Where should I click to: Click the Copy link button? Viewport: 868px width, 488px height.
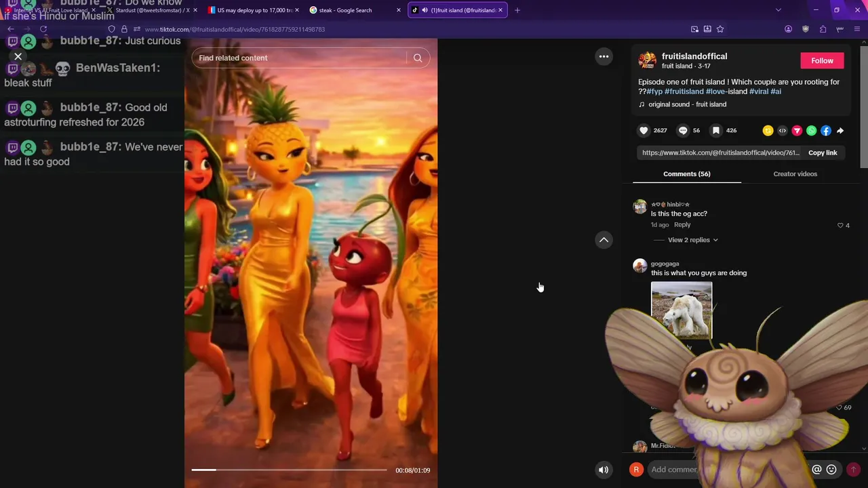pyautogui.click(x=823, y=152)
